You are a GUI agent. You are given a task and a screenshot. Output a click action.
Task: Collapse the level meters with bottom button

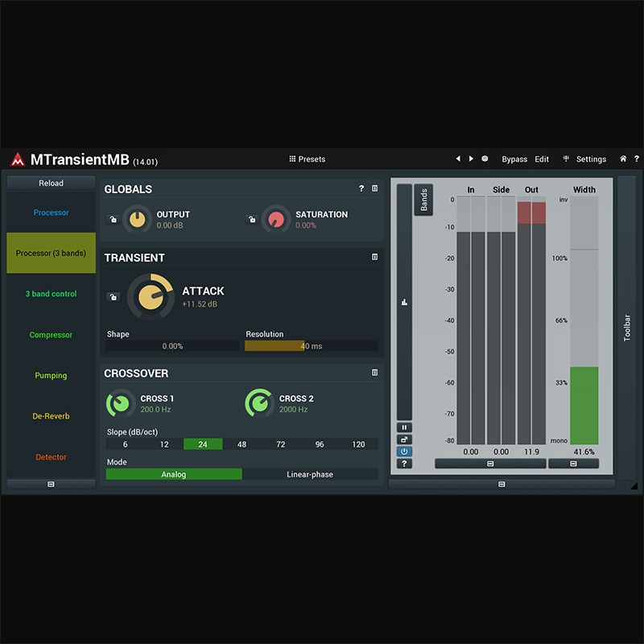coord(490,464)
